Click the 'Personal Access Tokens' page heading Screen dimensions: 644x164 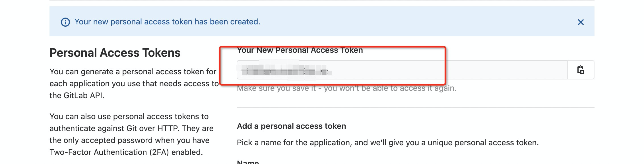coord(115,53)
